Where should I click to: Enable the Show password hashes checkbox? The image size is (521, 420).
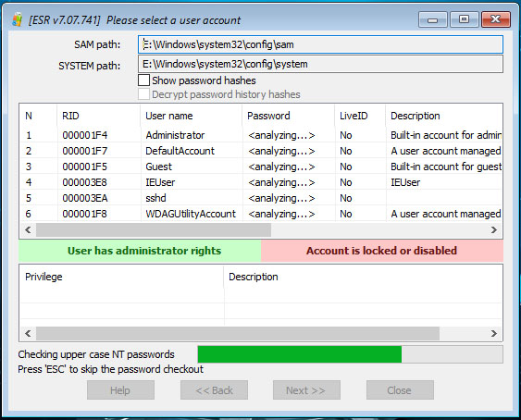(x=143, y=80)
